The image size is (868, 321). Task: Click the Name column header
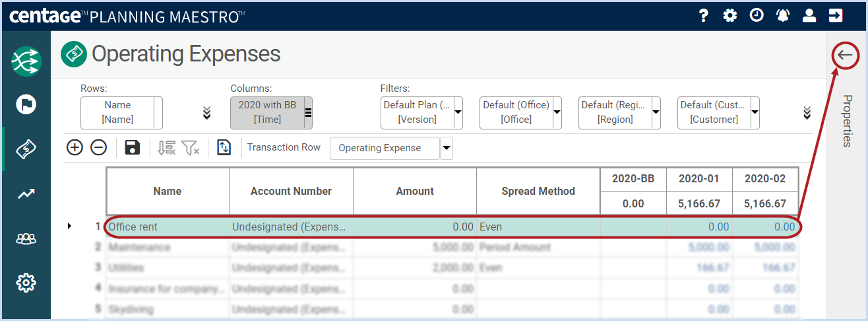[x=168, y=191]
